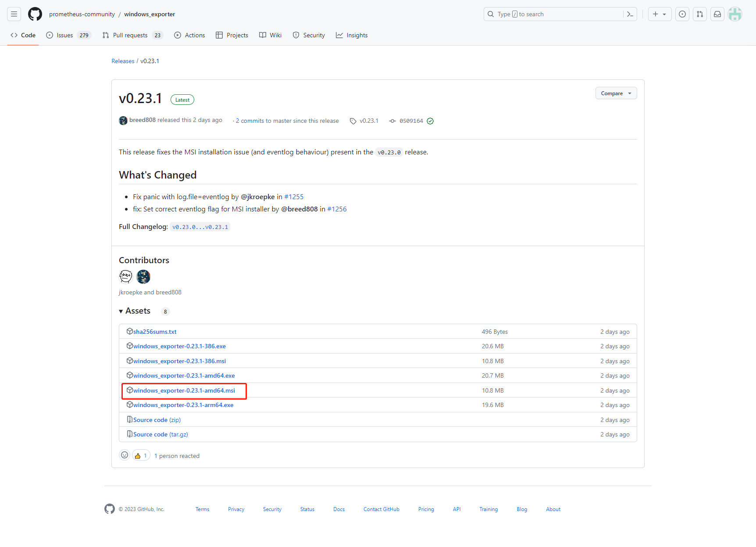Switch to the Code tab
Image resolution: width=756 pixels, height=547 pixels.
[x=23, y=35]
